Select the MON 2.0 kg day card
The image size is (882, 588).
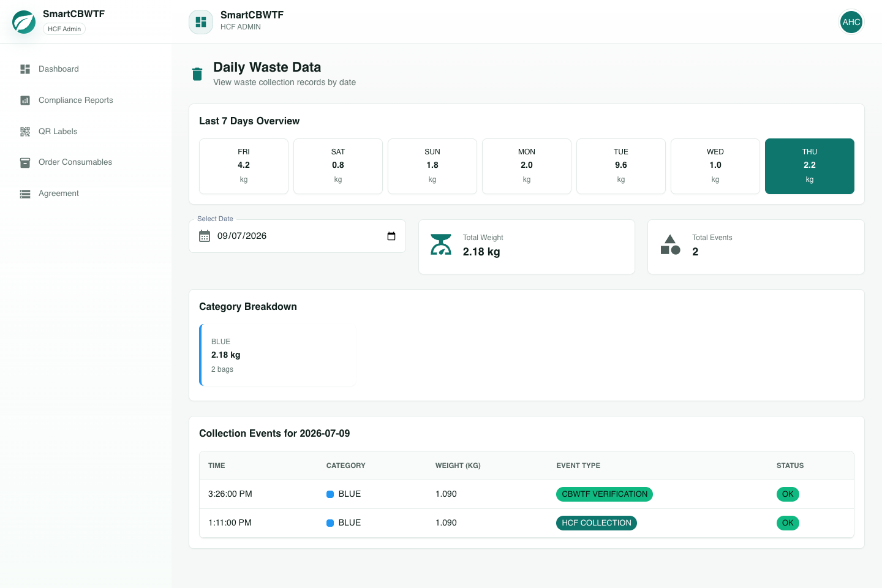[x=527, y=166]
